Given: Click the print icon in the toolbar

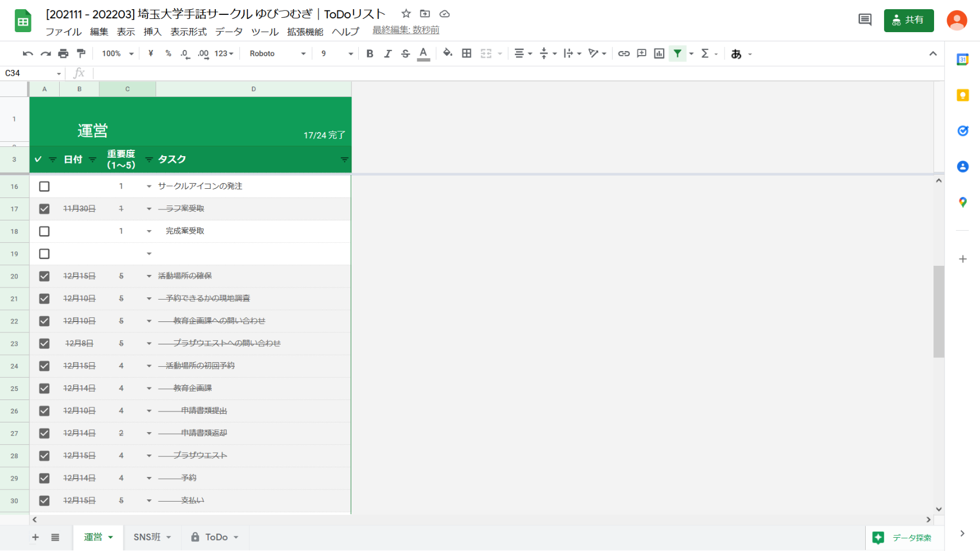Looking at the screenshot, I should tap(63, 53).
